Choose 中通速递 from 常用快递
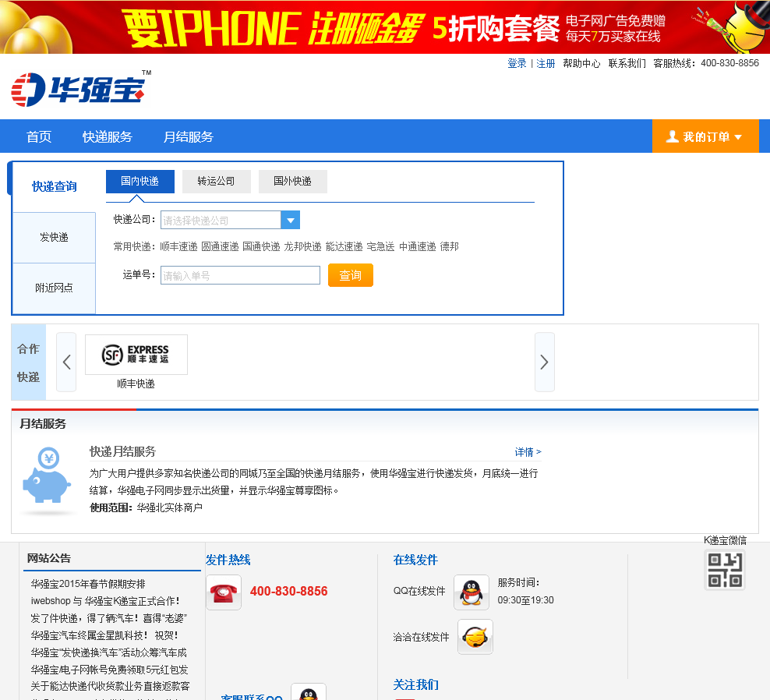 pos(418,246)
